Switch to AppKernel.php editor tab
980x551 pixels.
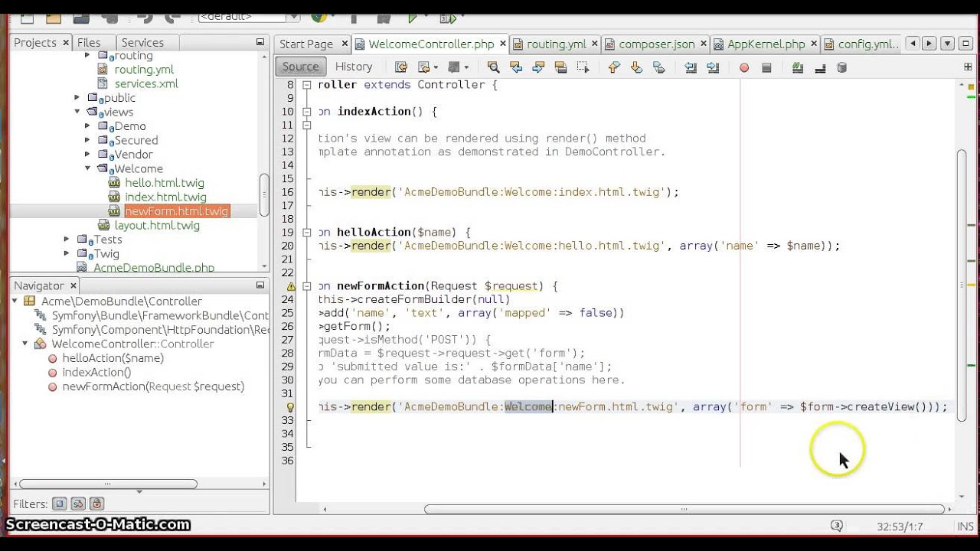click(766, 44)
